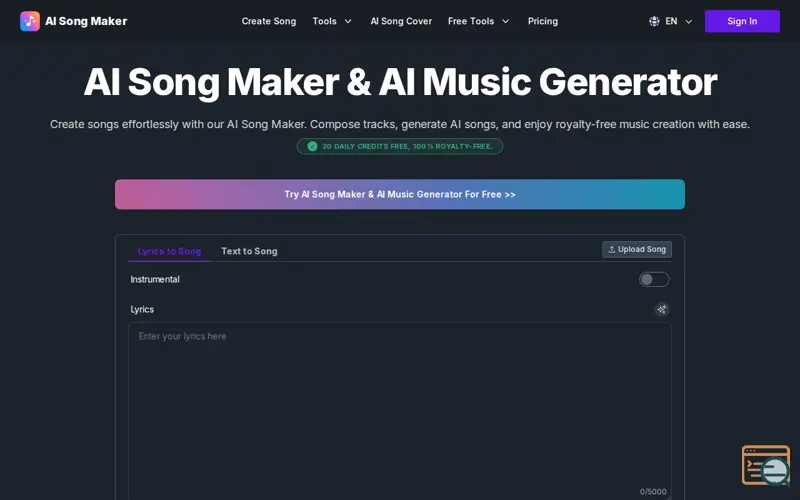The image size is (800, 500).
Task: Click the globe language icon
Action: pyautogui.click(x=654, y=21)
